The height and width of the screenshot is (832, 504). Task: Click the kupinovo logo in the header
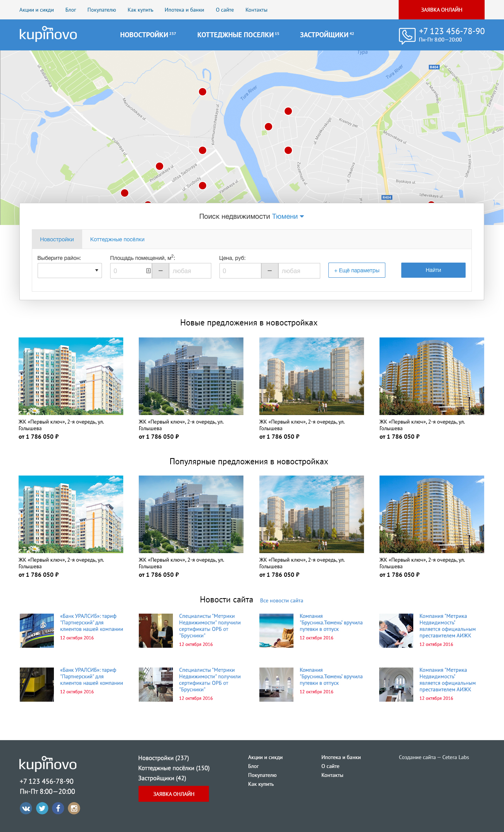[x=48, y=34]
